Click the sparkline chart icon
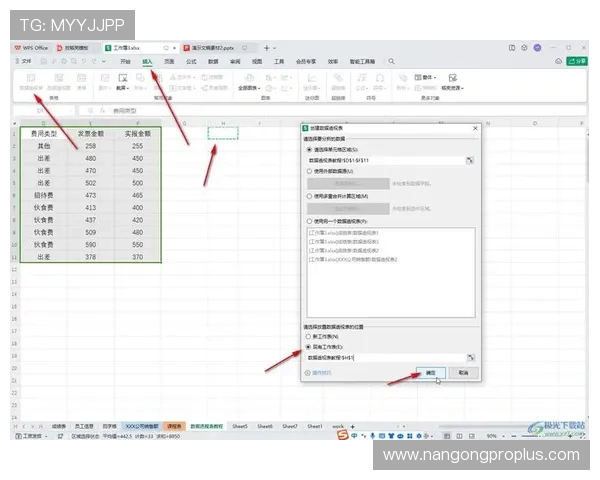This screenshot has height=480, width=600. pyautogui.click(x=312, y=78)
